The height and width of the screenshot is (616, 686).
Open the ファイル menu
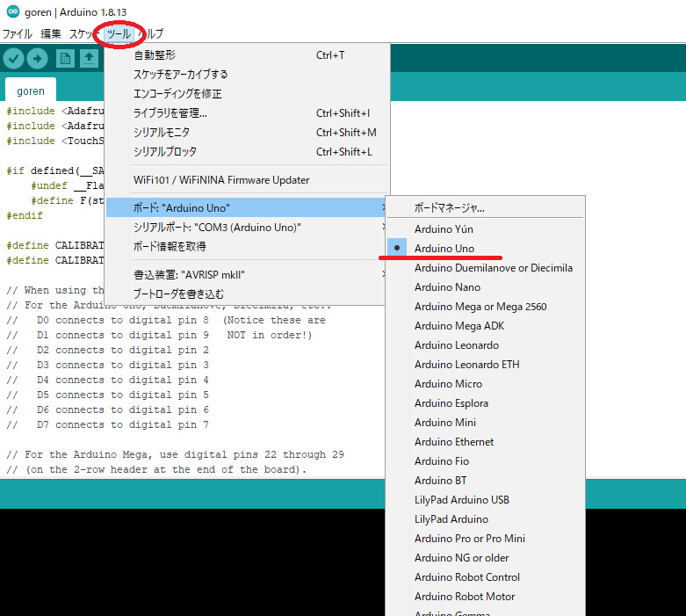pos(18,33)
